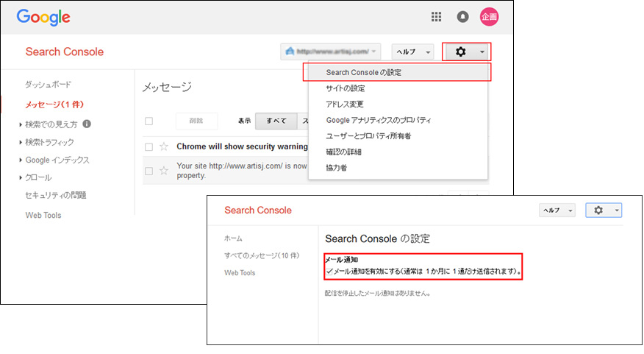
Task: Click the 削除 button
Action: [196, 121]
